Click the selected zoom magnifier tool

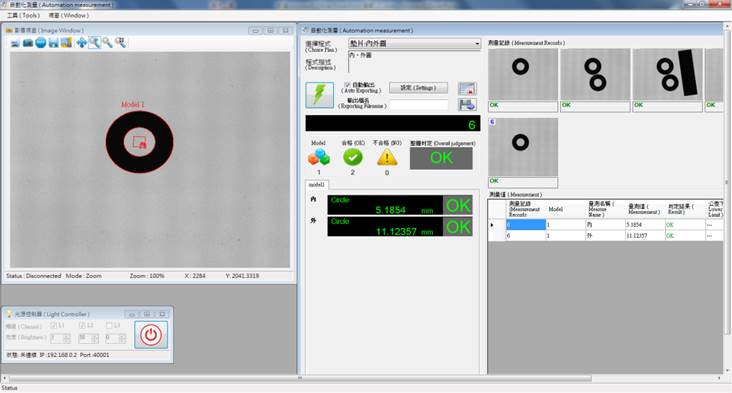(x=94, y=43)
